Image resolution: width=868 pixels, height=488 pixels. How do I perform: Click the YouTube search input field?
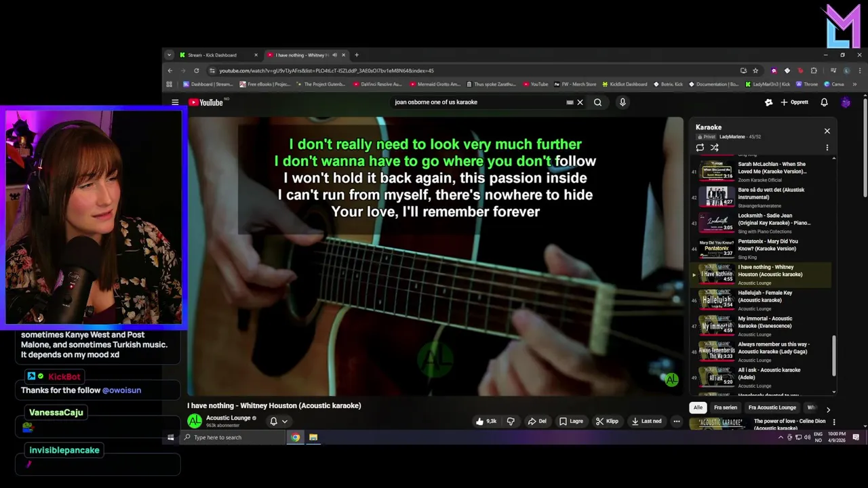pos(478,102)
